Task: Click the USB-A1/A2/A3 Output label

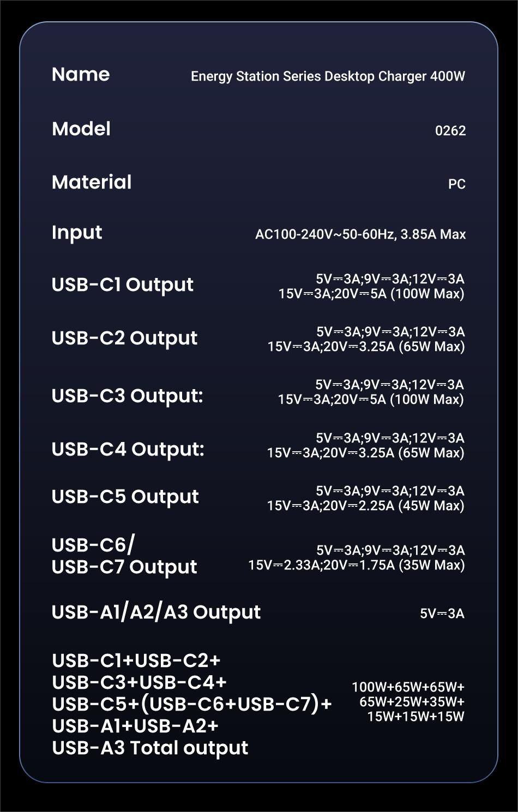Action: pyautogui.click(x=156, y=612)
